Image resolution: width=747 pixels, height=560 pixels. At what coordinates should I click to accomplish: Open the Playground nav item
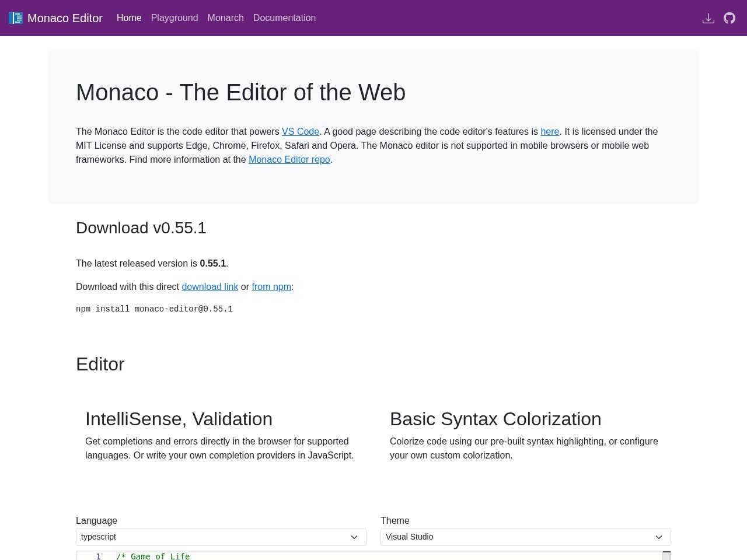(174, 18)
